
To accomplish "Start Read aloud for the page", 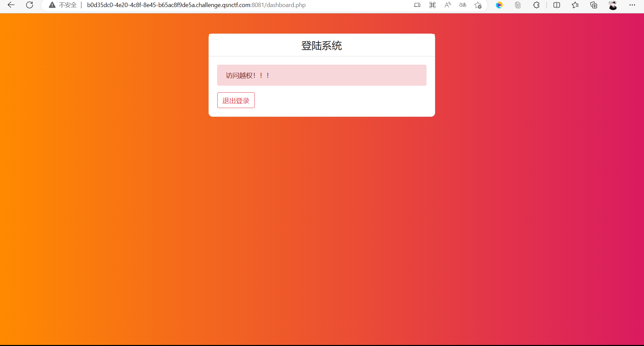I will tap(448, 5).
